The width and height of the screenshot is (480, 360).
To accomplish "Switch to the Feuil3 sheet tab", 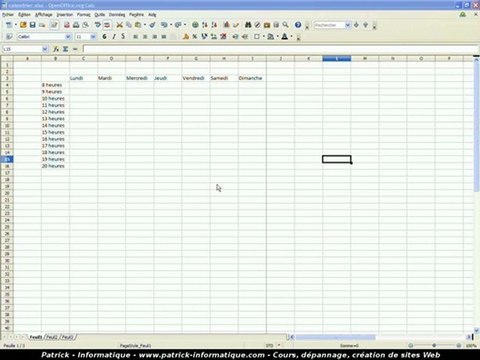I will (x=67, y=337).
